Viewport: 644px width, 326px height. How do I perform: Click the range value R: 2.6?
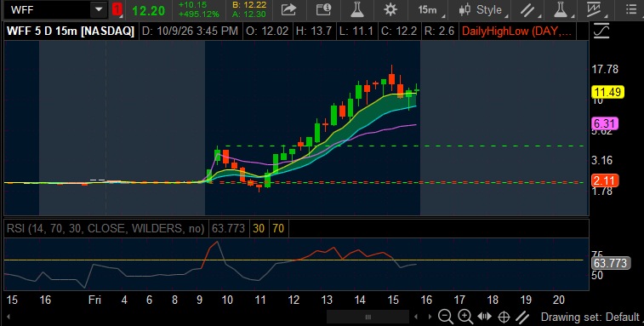439,31
